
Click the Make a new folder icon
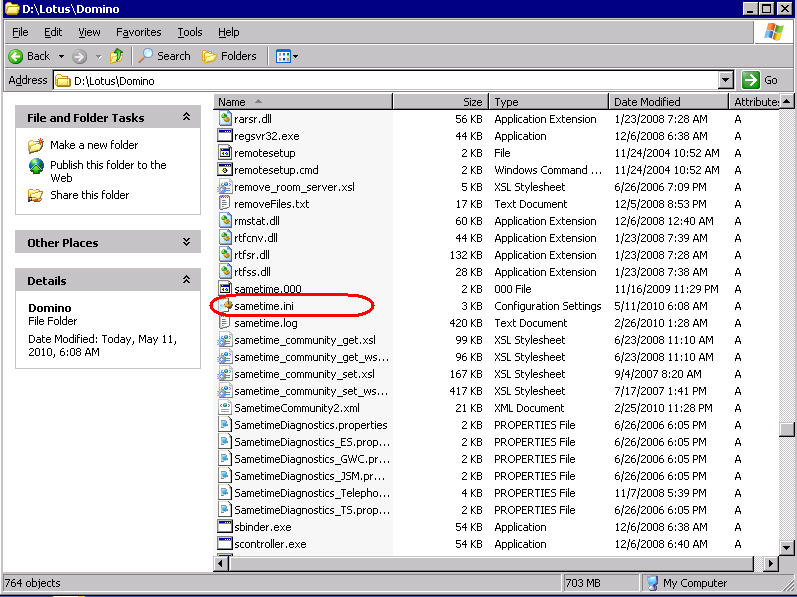(x=36, y=145)
